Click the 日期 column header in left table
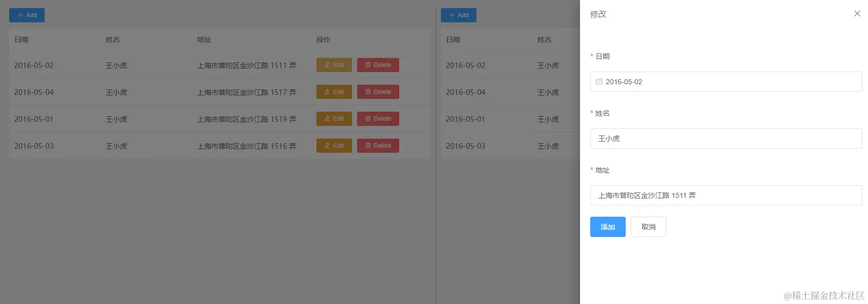Viewport: 868px width, 304px height. pos(21,40)
